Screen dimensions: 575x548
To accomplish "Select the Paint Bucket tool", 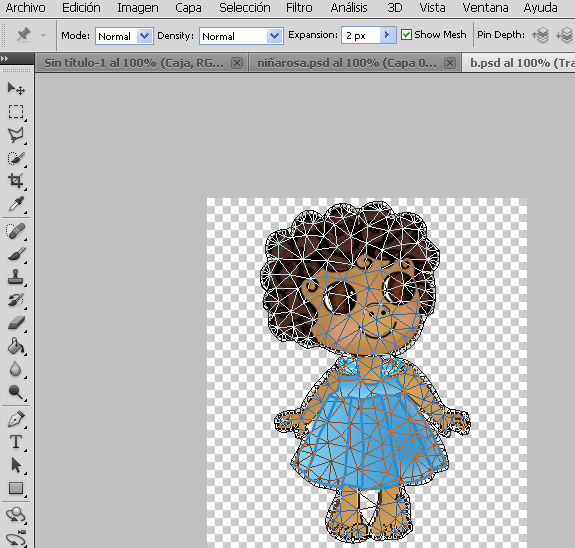I will [16, 346].
